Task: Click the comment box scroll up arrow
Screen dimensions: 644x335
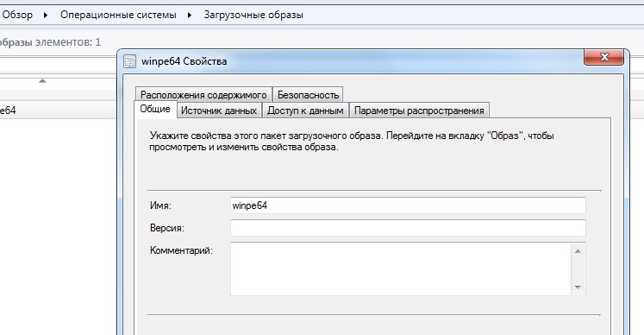Action: [578, 251]
